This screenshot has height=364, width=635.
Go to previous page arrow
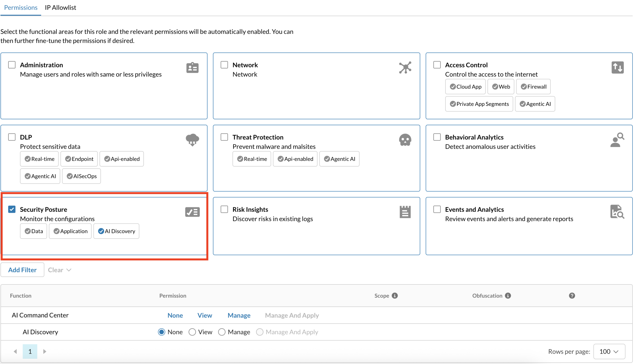(x=15, y=351)
